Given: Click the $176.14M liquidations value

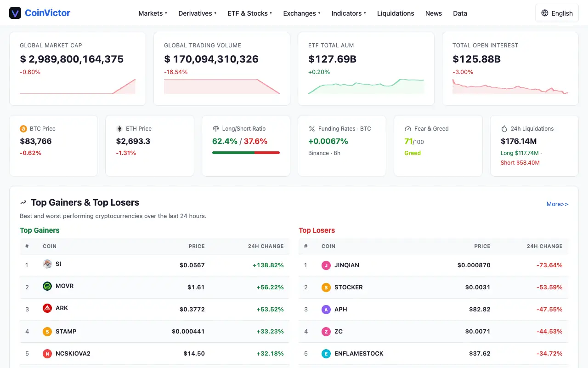Looking at the screenshot, I should (519, 142).
